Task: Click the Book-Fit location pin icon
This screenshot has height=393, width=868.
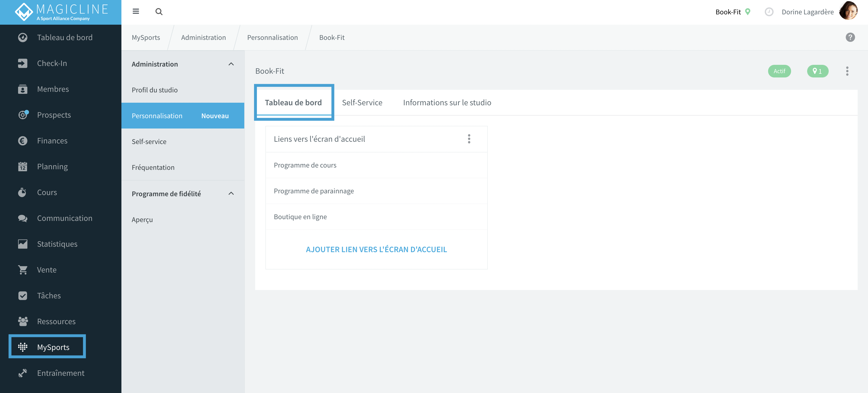Action: coord(748,12)
